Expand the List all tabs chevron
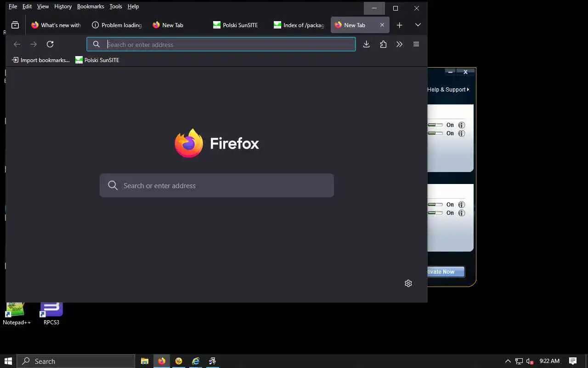Image resolution: width=588 pixels, height=368 pixels. coord(418,25)
